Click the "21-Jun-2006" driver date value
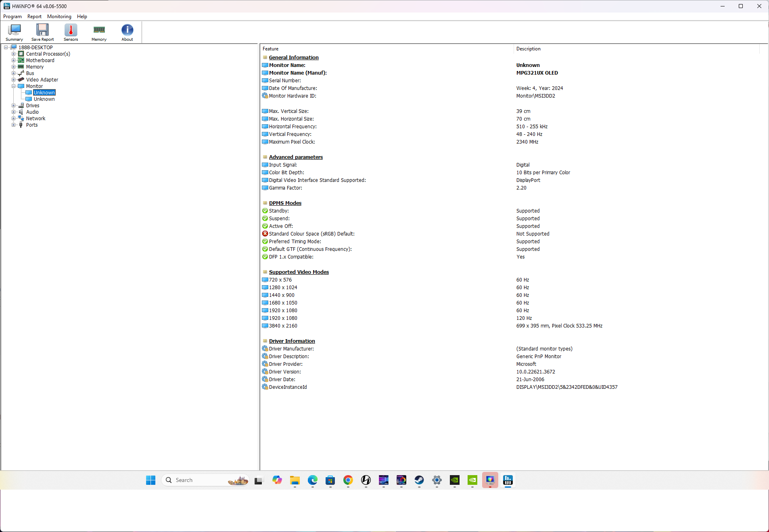769x532 pixels. [x=530, y=380]
